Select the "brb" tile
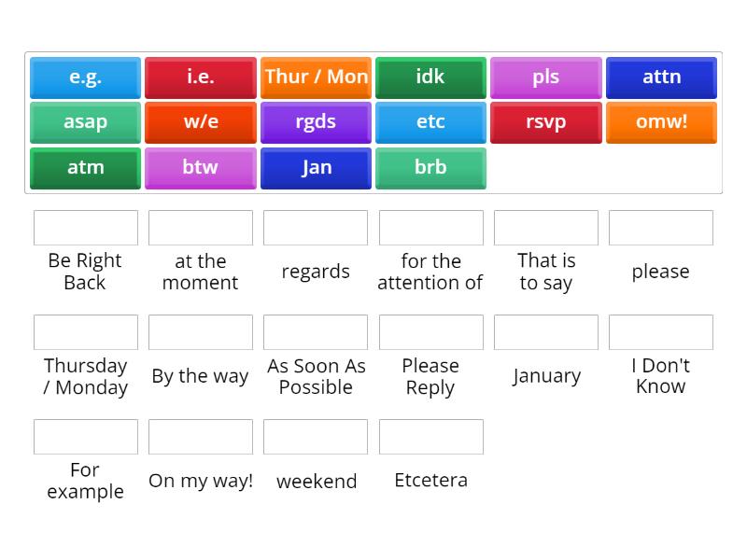The width and height of the screenshot is (747, 560). tap(430, 168)
